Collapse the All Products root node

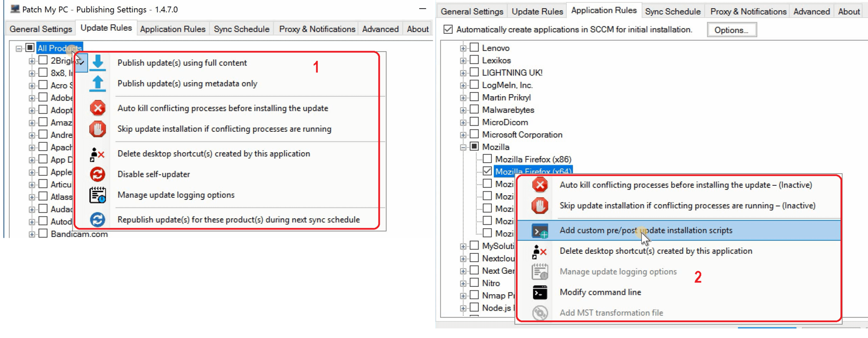[x=19, y=48]
